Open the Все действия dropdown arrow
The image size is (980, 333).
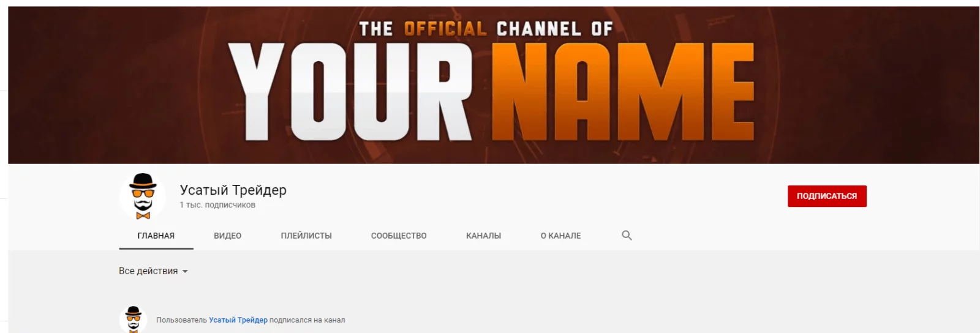(x=185, y=271)
